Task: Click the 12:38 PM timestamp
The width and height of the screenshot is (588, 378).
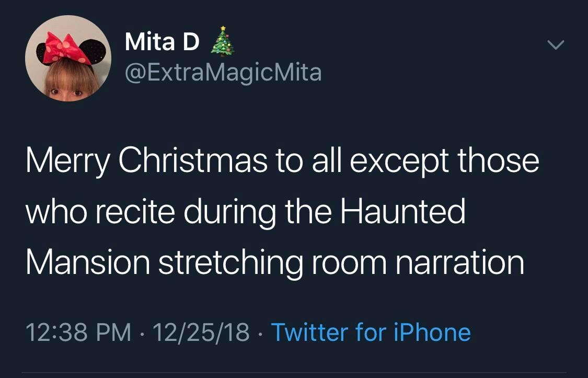Action: (78, 332)
